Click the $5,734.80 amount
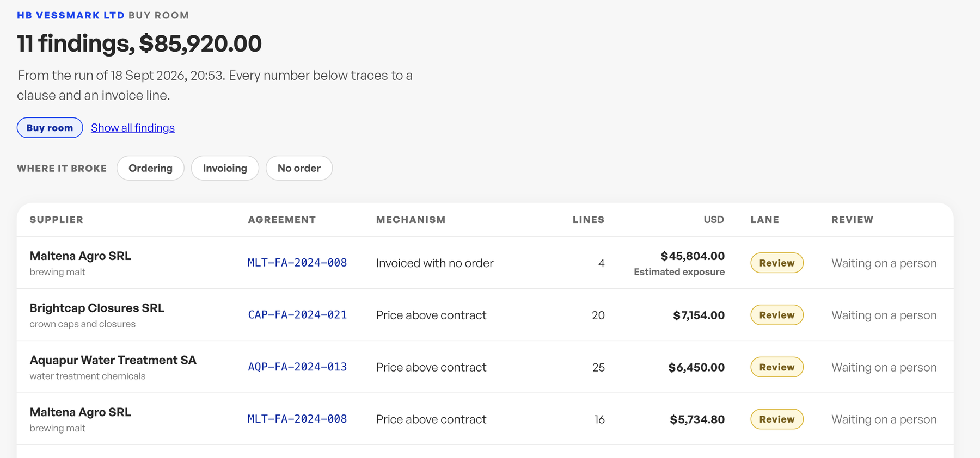Viewport: 980px width, 458px height. 697,420
